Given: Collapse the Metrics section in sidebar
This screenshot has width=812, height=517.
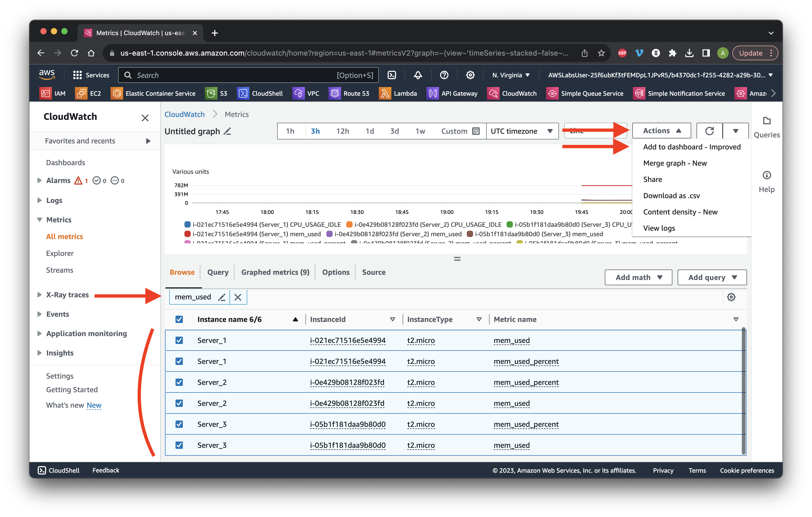Looking at the screenshot, I should pos(40,220).
